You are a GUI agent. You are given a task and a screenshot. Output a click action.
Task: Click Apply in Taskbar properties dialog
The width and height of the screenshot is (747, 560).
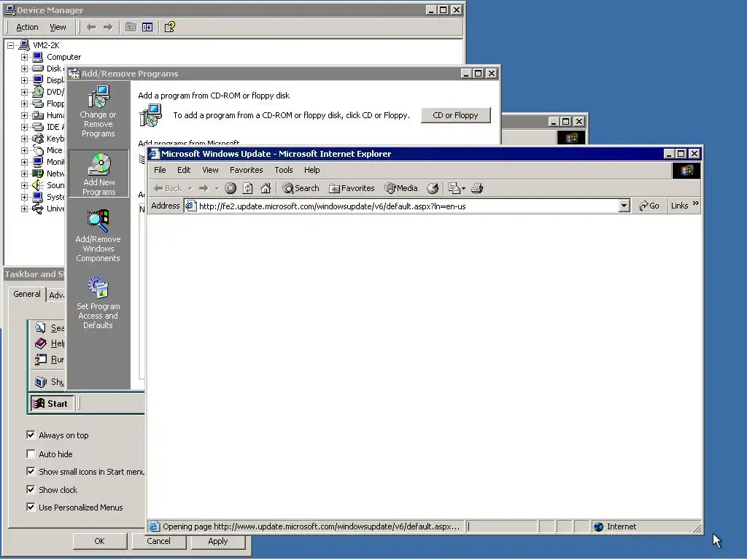pyautogui.click(x=217, y=541)
